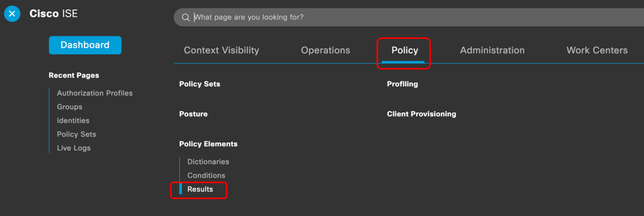The height and width of the screenshot is (216, 644).
Task: Open the Work Centers tab
Action: pos(597,50)
